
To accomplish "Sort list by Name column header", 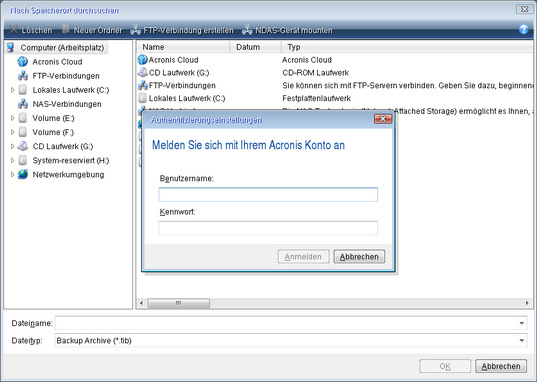I will click(183, 47).
